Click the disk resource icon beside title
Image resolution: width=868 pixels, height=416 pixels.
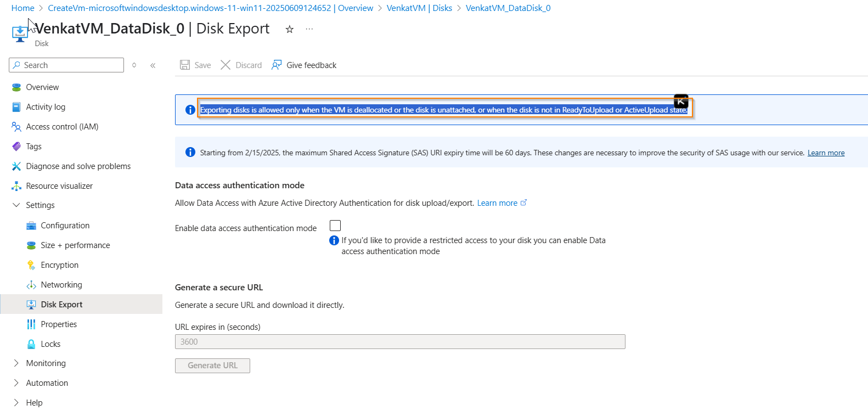tap(20, 33)
